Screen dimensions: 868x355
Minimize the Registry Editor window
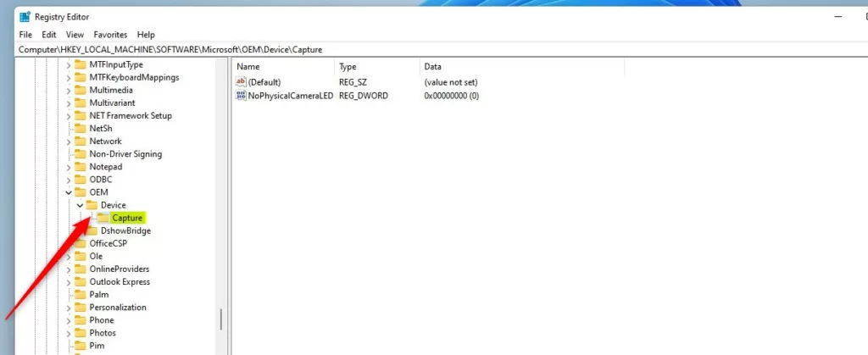coord(838,17)
